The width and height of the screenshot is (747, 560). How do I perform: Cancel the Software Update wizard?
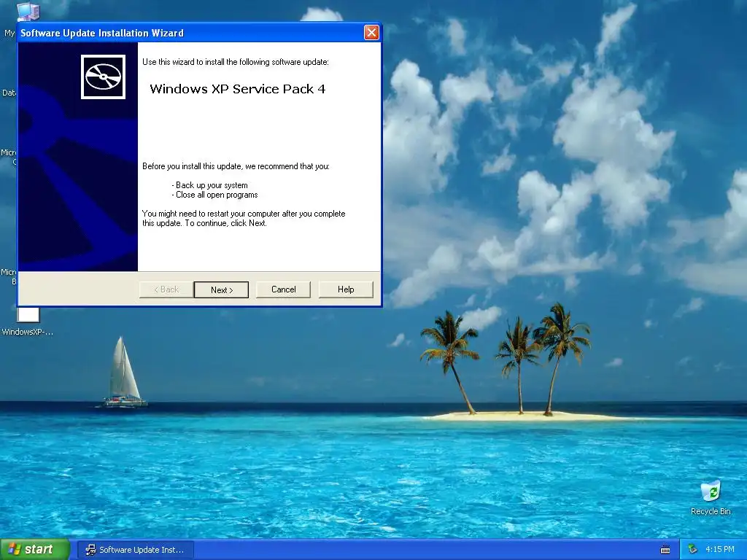tap(284, 289)
